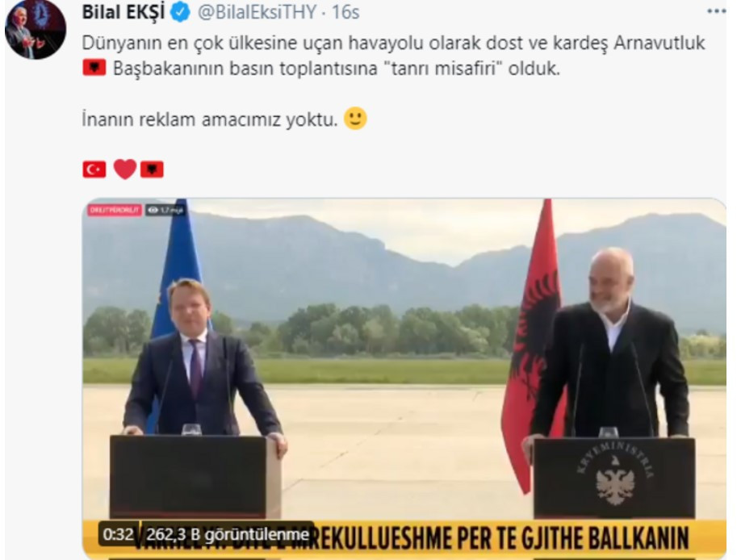
Task: Click the text 'İnanın reklam amacımız yoktu.'
Action: tap(210, 119)
